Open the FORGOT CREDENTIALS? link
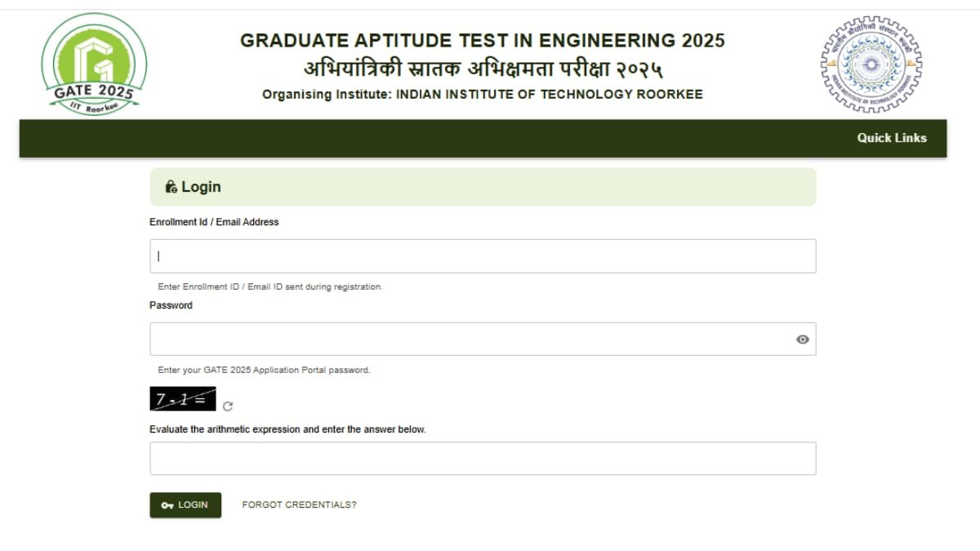 point(299,505)
